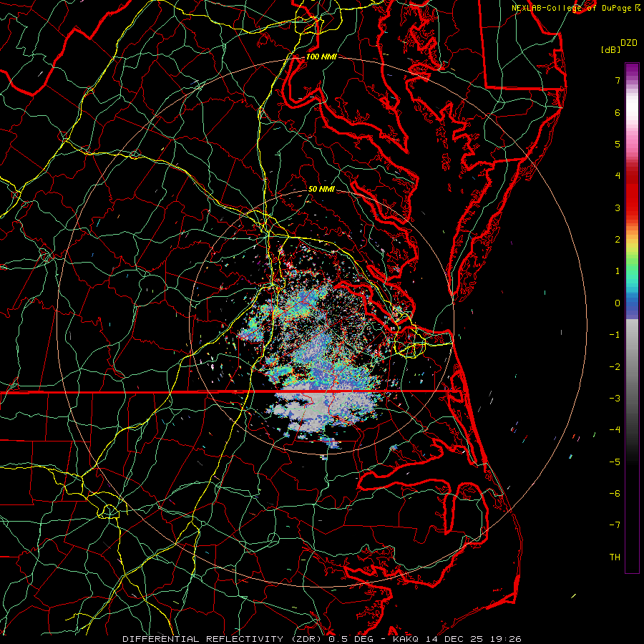Click the 2 value on the color scale

618,240
